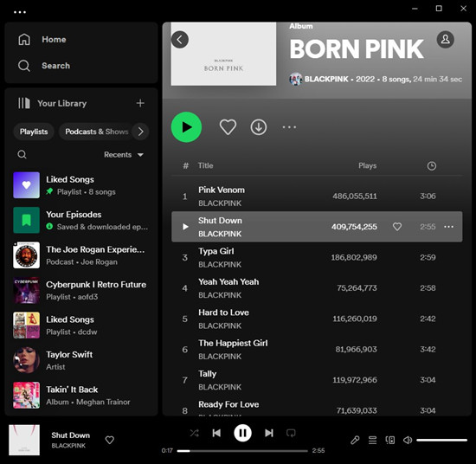Click the Title column header
This screenshot has width=476, height=464.
[205, 166]
